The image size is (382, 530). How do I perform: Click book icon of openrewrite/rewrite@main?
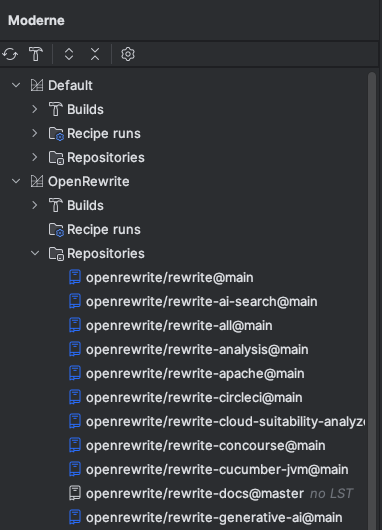click(75, 277)
